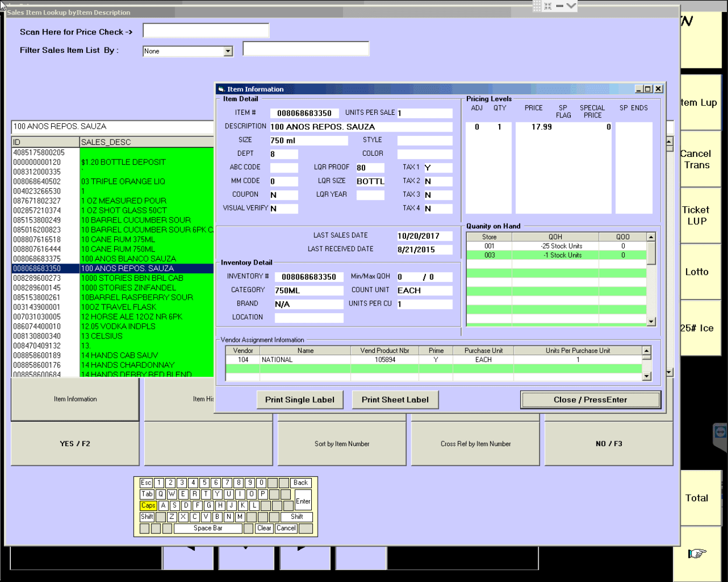Image resolution: width=728 pixels, height=582 pixels.
Task: Tap the Space Bar key
Action: pyautogui.click(x=207, y=528)
